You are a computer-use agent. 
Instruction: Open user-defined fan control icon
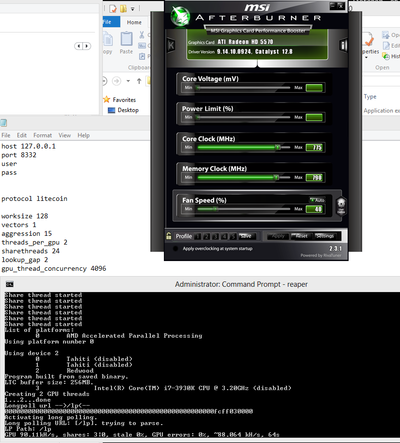point(341,206)
